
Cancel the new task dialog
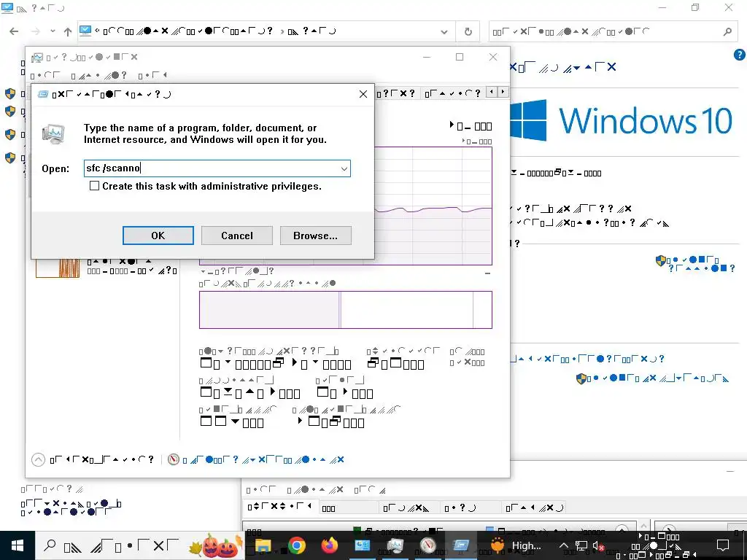(237, 236)
